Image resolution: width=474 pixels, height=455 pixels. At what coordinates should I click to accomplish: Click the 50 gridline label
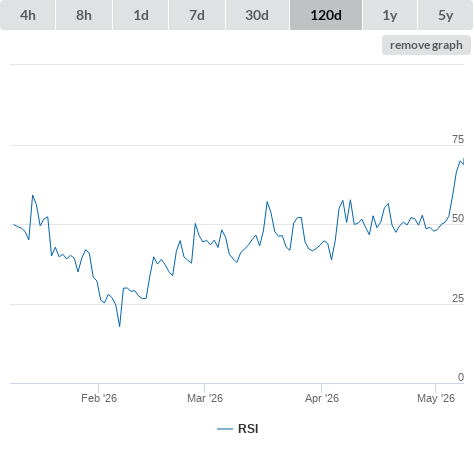(458, 218)
